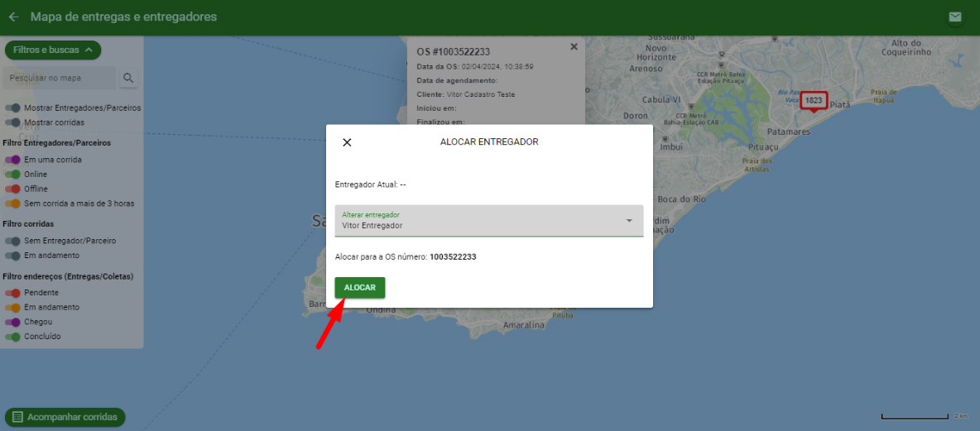Close the Alocar Entregador dialog
The height and width of the screenshot is (431, 980).
347,142
